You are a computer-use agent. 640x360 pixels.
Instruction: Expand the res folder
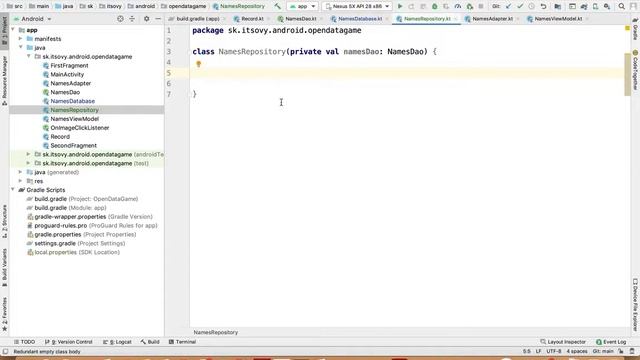pos(20,181)
